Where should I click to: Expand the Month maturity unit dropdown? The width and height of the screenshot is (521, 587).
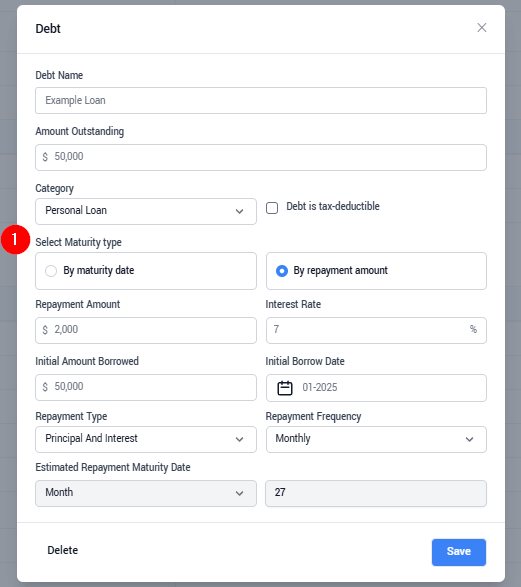146,493
